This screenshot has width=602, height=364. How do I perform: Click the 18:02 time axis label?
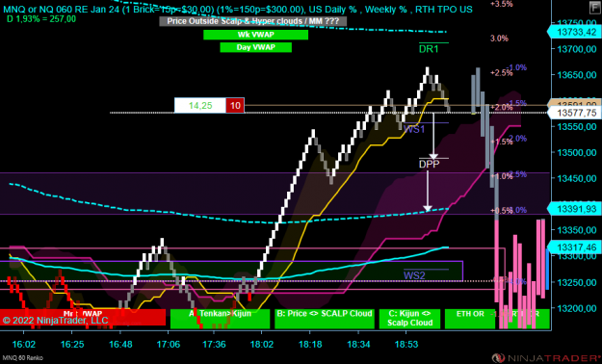pyautogui.click(x=261, y=344)
